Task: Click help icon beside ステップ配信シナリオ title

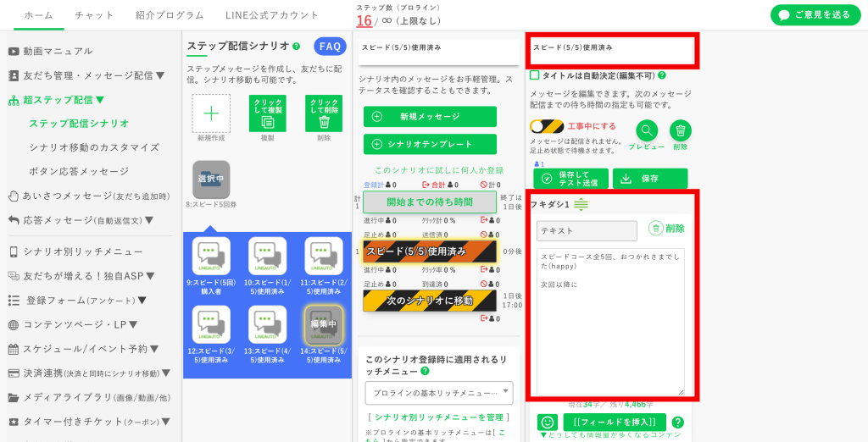Action: (296, 47)
